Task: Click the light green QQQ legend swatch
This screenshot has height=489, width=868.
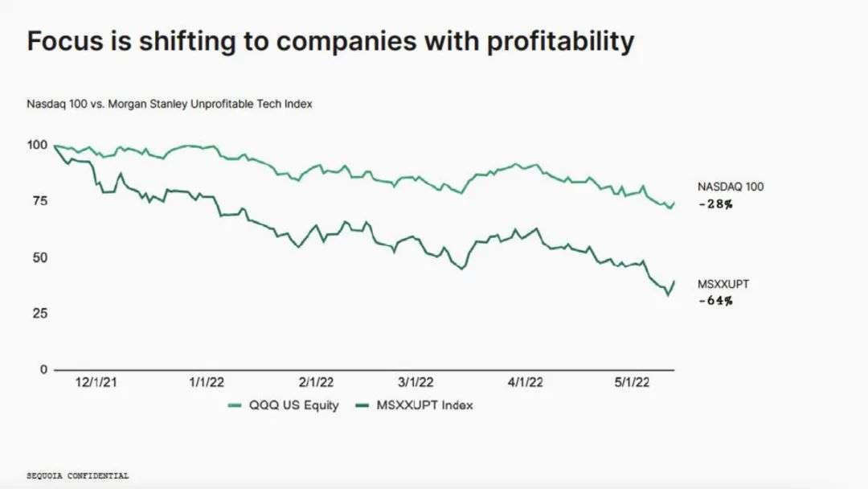Action: click(x=235, y=405)
